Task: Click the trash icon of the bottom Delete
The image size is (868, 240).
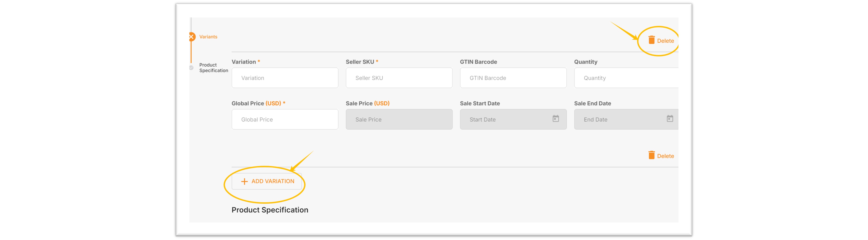Action: pos(651,156)
